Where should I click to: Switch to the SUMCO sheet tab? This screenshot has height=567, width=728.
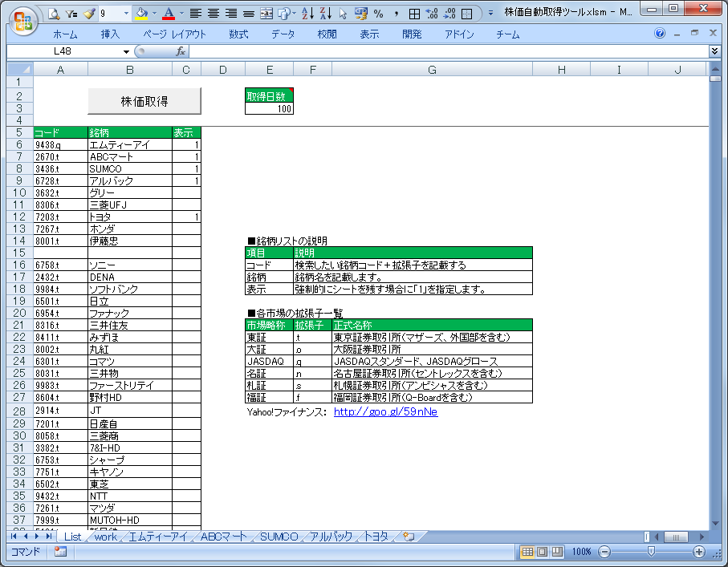click(x=279, y=537)
